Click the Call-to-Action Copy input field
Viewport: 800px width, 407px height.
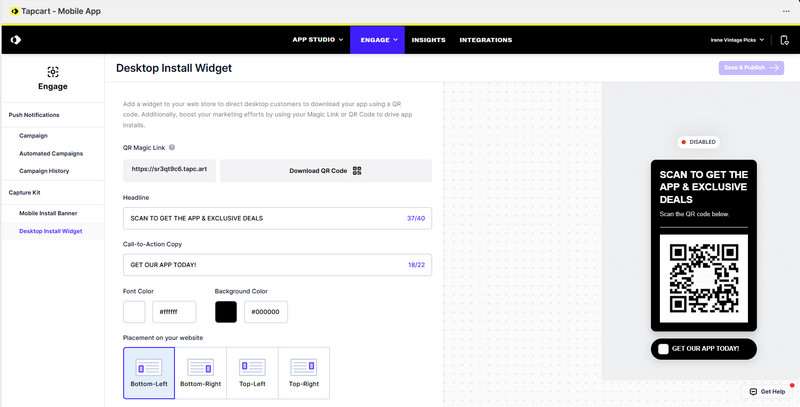click(277, 265)
